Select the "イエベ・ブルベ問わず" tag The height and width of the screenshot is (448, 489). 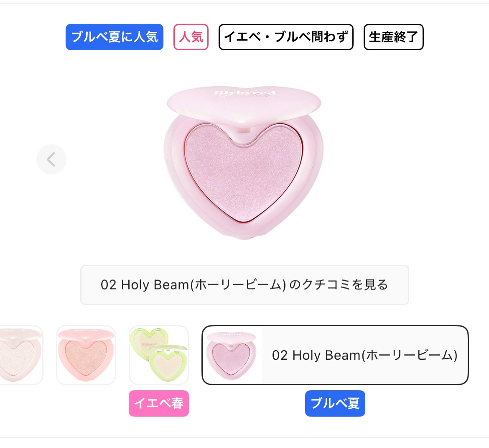[x=286, y=37]
